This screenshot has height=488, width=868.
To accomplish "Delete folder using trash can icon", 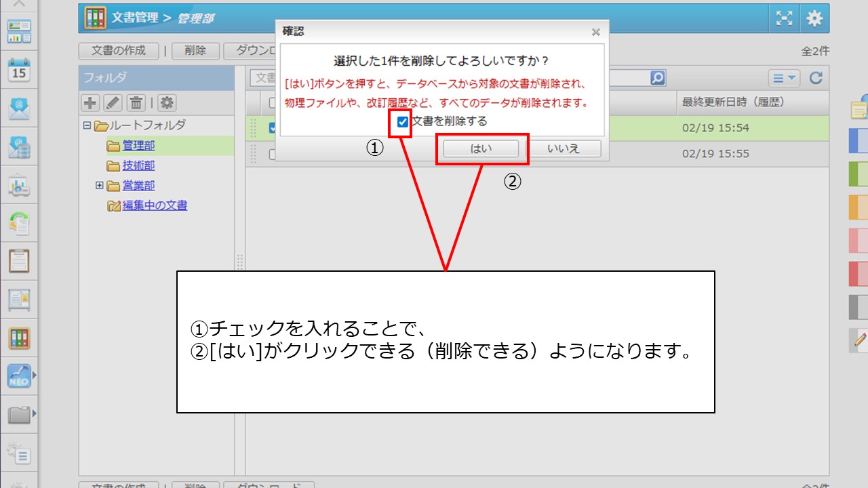I will 136,103.
